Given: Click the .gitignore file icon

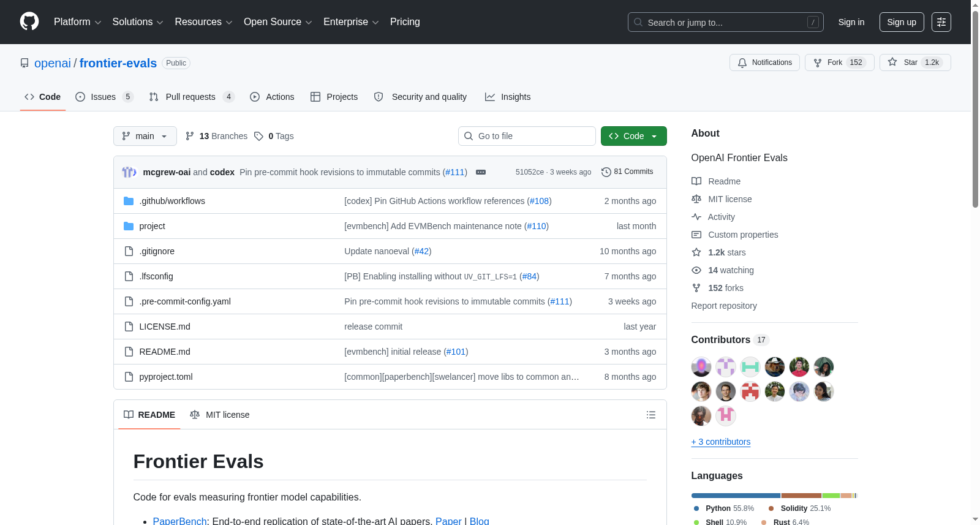Looking at the screenshot, I should coord(129,251).
